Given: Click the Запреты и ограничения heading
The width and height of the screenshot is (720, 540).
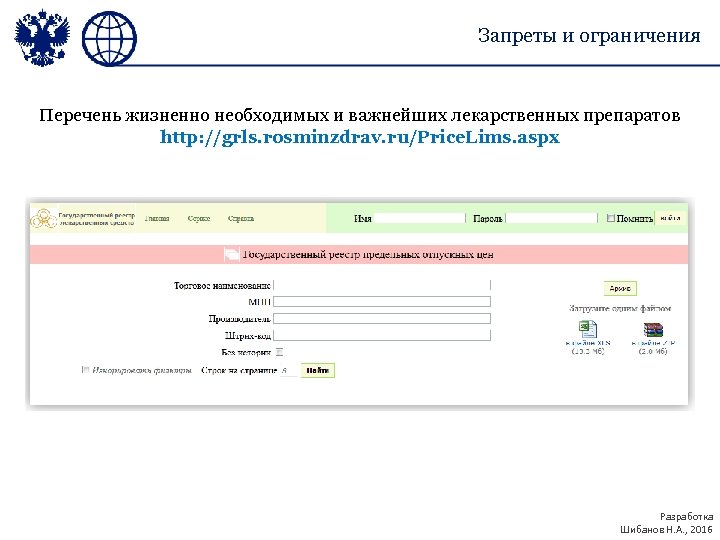Looking at the screenshot, I should coord(589,35).
